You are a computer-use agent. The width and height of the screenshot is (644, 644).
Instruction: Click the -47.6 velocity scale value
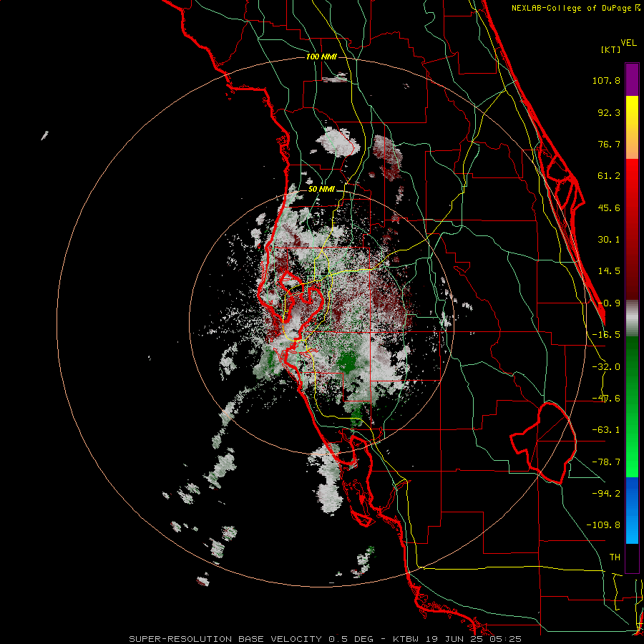tap(606, 399)
